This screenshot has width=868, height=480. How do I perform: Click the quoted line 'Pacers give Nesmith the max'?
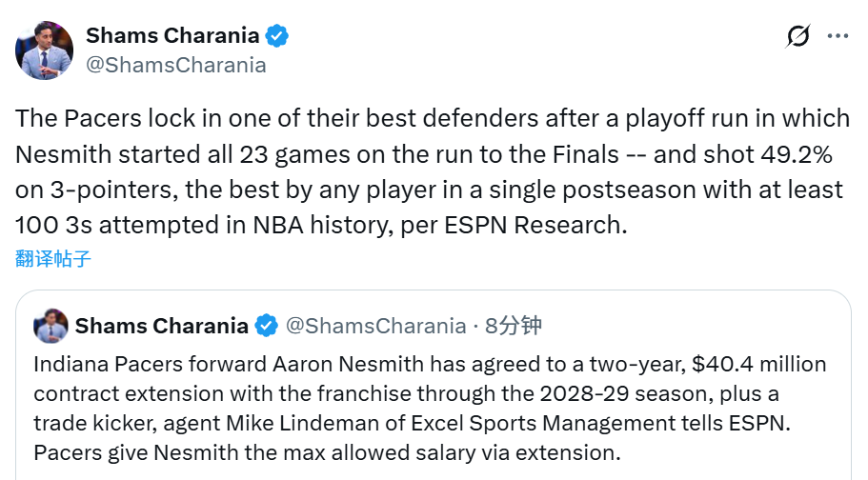point(326,453)
